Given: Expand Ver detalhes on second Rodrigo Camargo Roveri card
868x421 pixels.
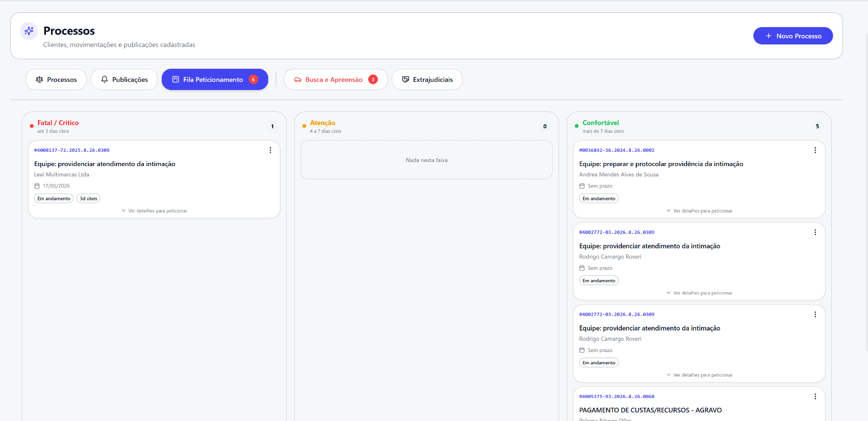Looking at the screenshot, I should (700, 375).
